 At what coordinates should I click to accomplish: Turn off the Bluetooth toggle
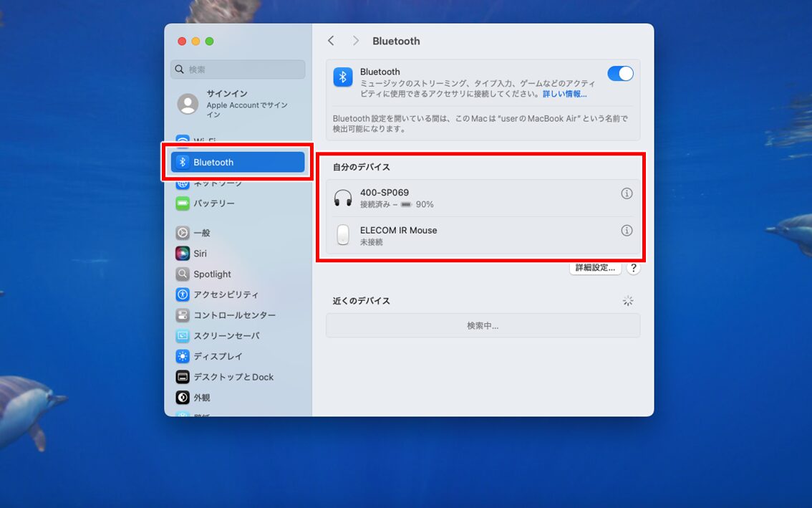[620, 73]
